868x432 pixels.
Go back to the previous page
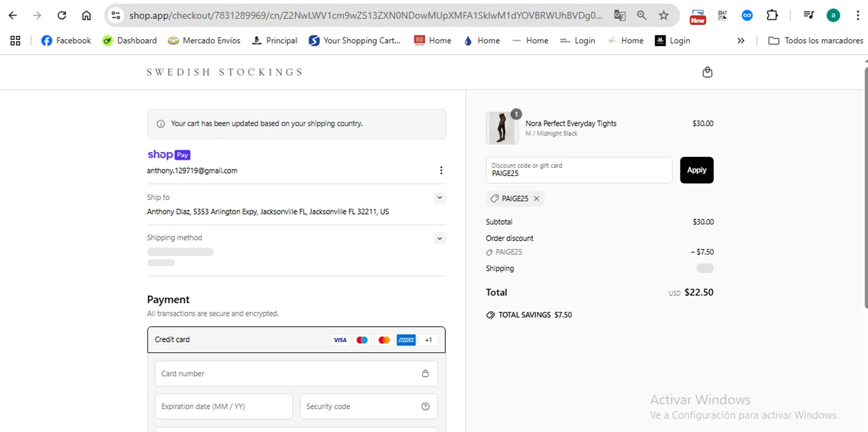click(13, 16)
